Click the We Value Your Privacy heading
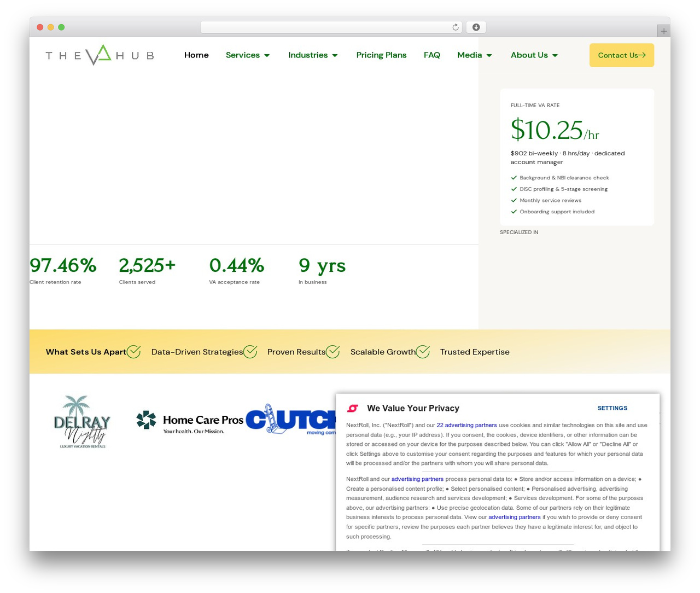Screen dimensions: 700x593 413,408
